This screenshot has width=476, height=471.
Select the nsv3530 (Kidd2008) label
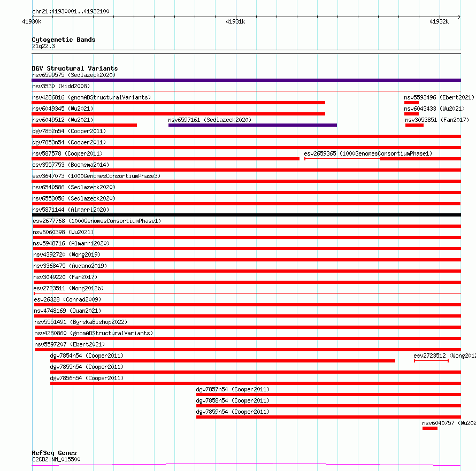point(61,86)
